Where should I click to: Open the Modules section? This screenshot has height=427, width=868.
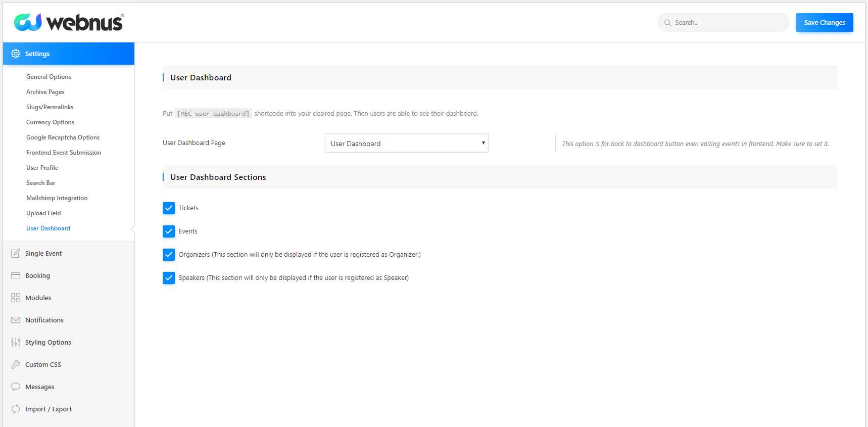point(69,298)
